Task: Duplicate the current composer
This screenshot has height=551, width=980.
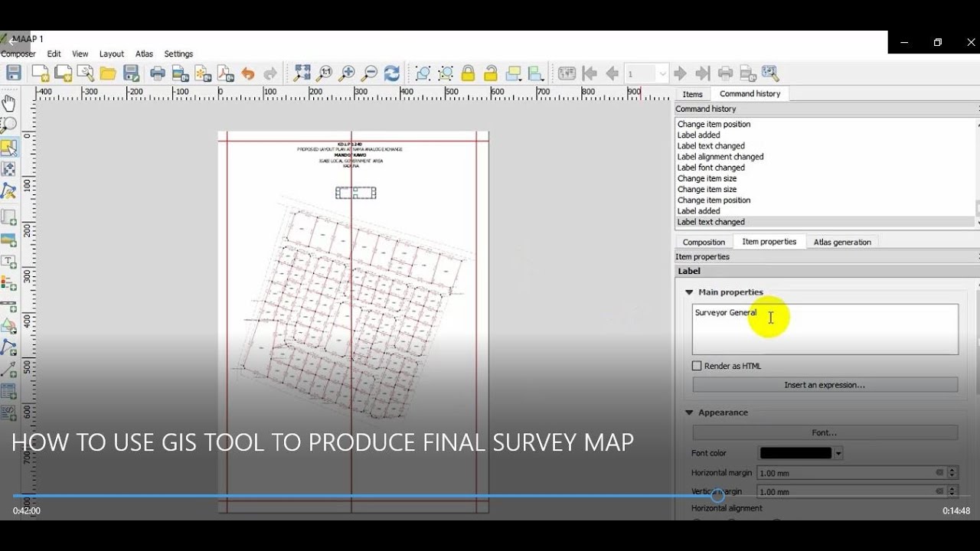Action: click(x=63, y=73)
